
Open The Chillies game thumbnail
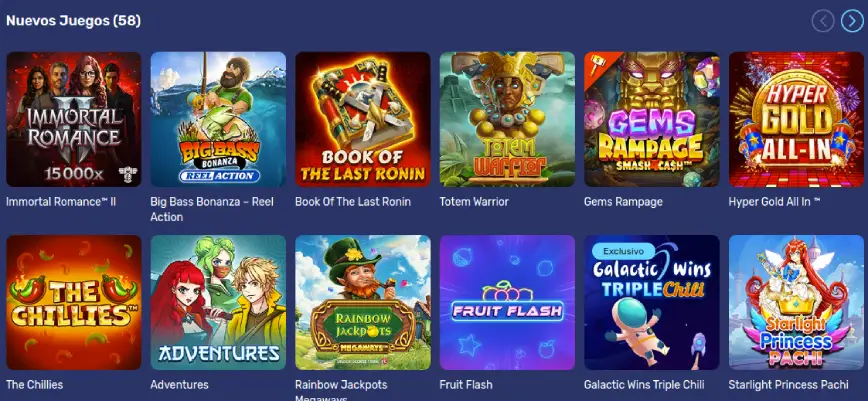74,302
